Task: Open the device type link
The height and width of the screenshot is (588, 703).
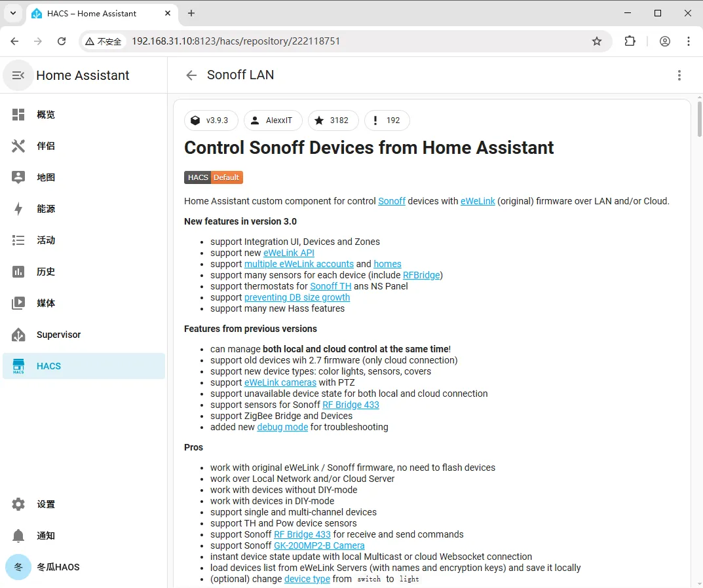Action: pyautogui.click(x=307, y=579)
